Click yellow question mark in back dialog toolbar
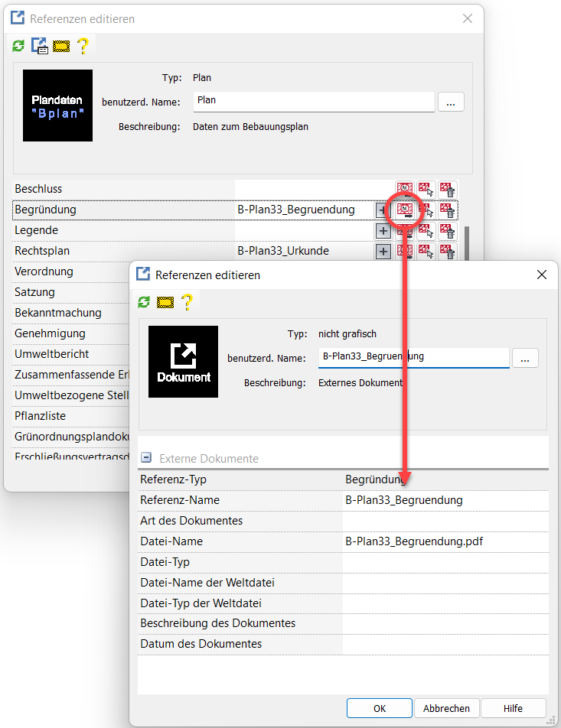 83,46
